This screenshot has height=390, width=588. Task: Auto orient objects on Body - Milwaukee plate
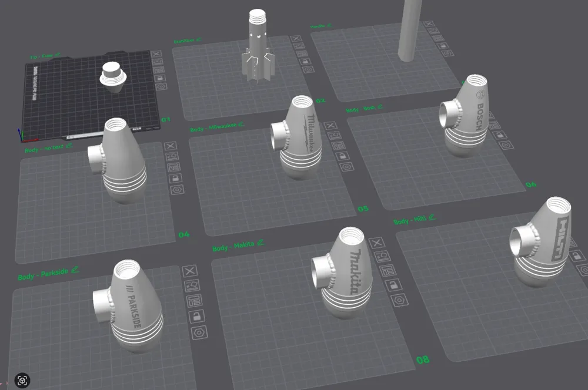click(334, 135)
